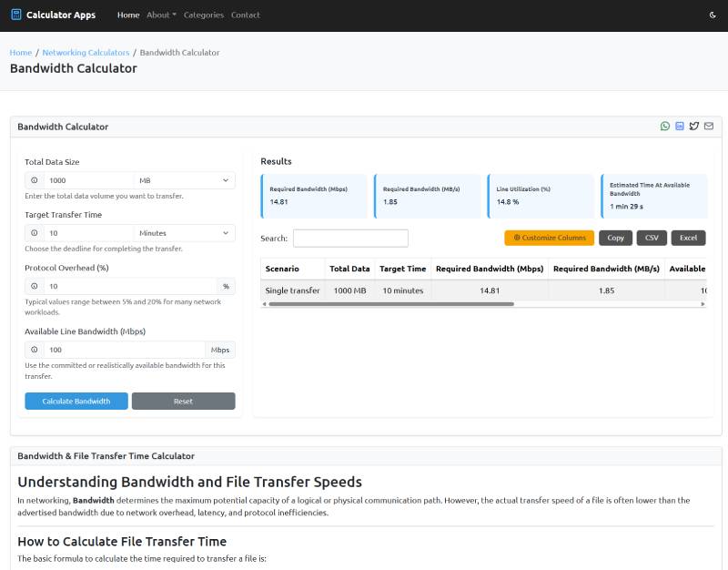Click info icon beside Total Data Size
The image size is (728, 570).
tap(35, 181)
